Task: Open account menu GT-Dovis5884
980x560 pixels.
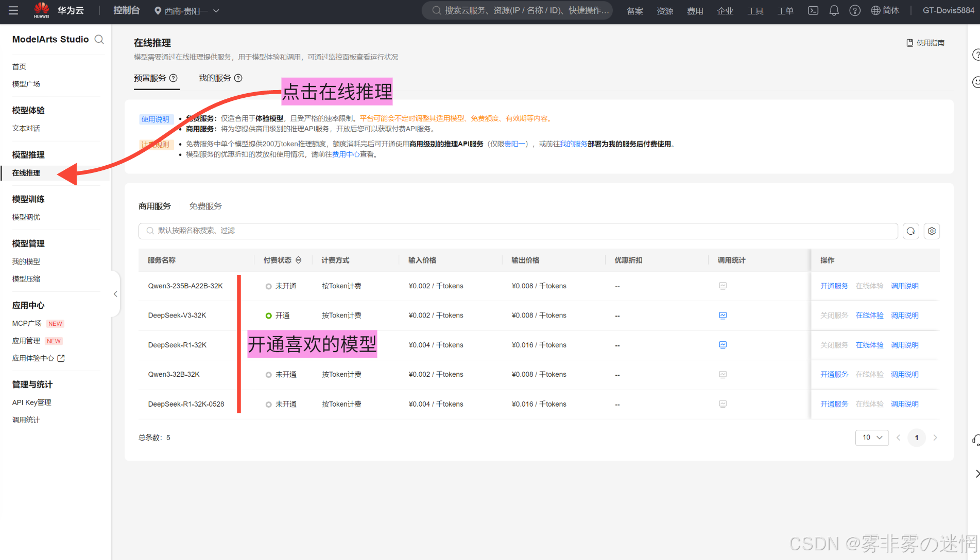Action: pos(949,10)
